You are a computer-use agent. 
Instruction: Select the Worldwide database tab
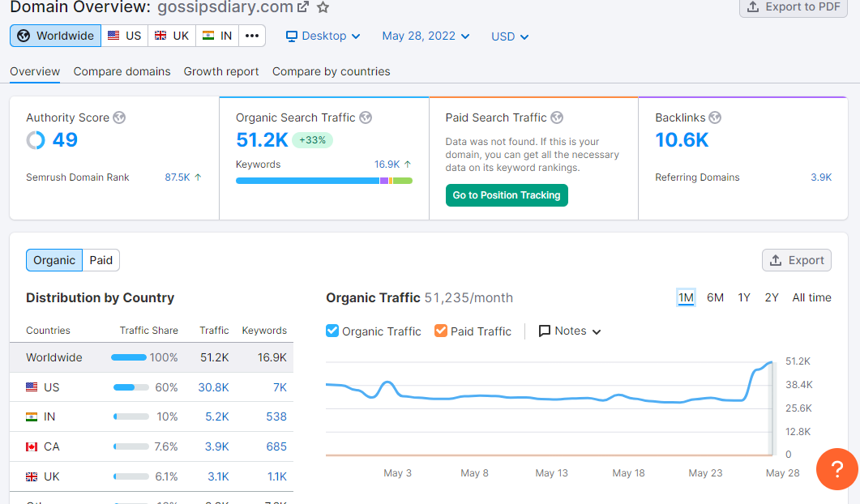click(x=55, y=36)
